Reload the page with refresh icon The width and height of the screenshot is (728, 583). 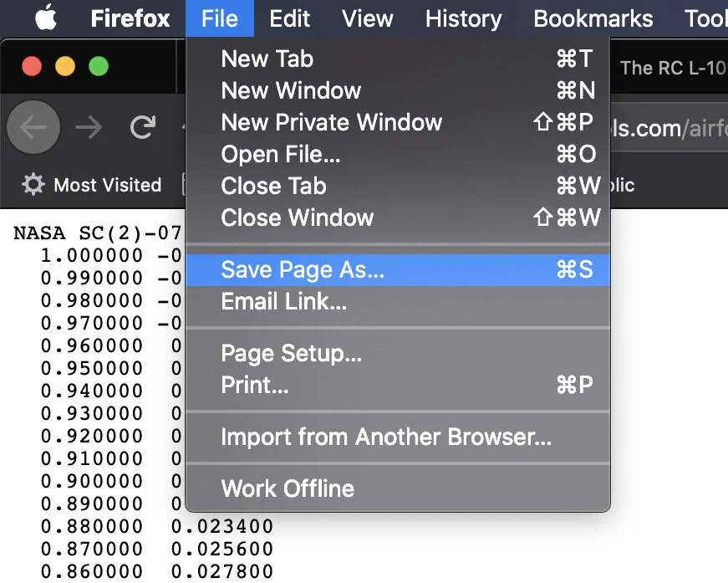click(x=143, y=127)
